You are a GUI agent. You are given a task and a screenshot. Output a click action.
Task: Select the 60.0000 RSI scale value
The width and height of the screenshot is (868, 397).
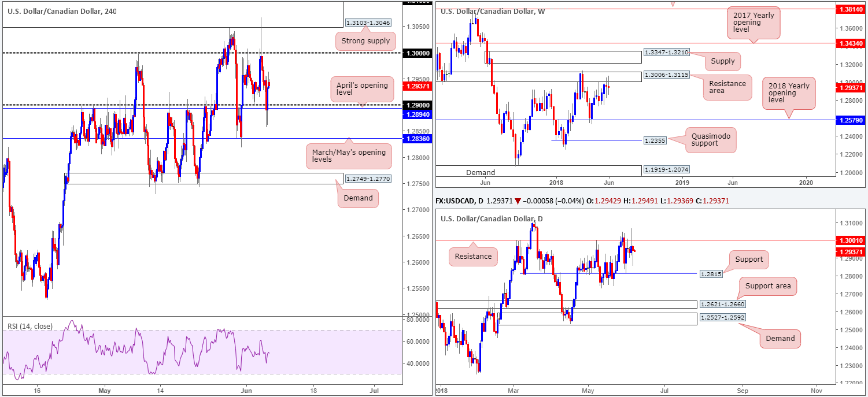point(417,342)
